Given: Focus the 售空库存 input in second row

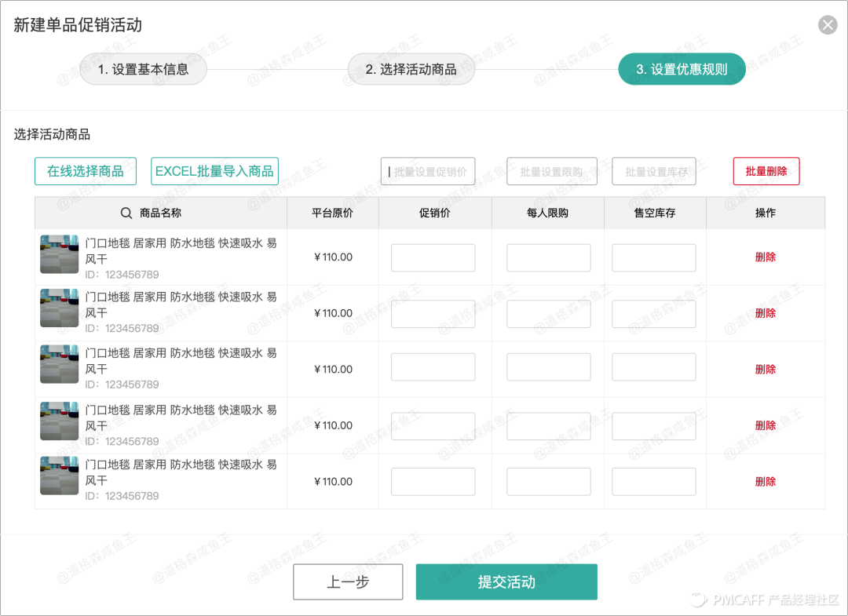Looking at the screenshot, I should tap(654, 314).
